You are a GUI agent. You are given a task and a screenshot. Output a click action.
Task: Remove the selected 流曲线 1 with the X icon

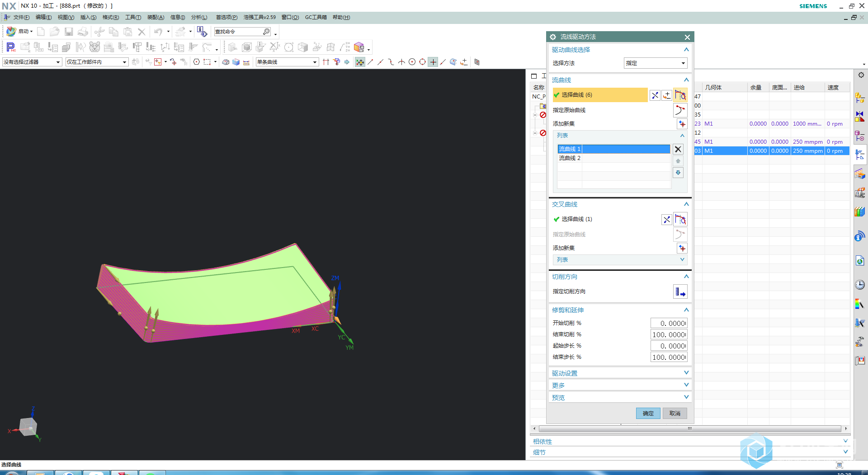pyautogui.click(x=678, y=149)
